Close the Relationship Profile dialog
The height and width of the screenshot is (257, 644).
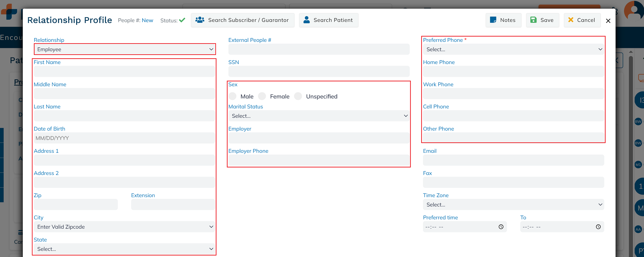coord(608,21)
